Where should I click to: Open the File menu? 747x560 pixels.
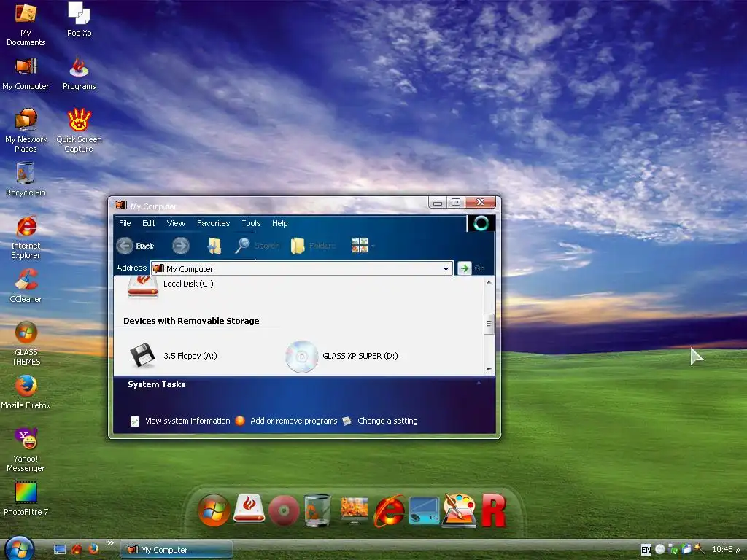click(125, 223)
